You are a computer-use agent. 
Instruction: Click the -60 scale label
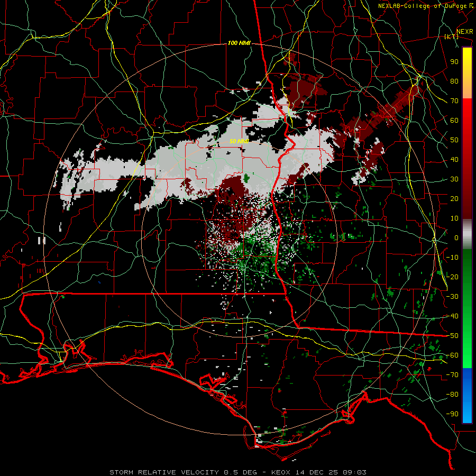[452, 355]
